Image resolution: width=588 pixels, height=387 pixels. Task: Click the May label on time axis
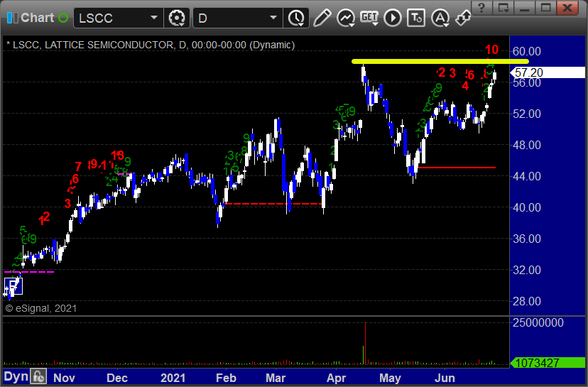390,378
